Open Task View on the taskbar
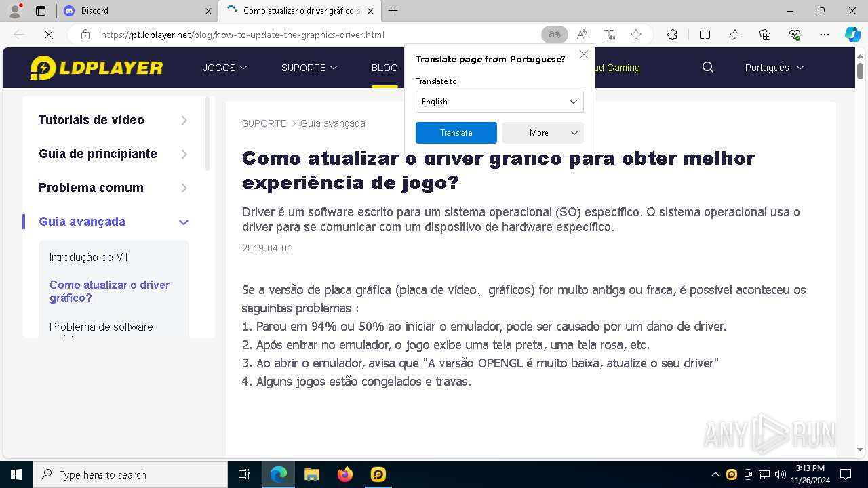 pos(244,474)
